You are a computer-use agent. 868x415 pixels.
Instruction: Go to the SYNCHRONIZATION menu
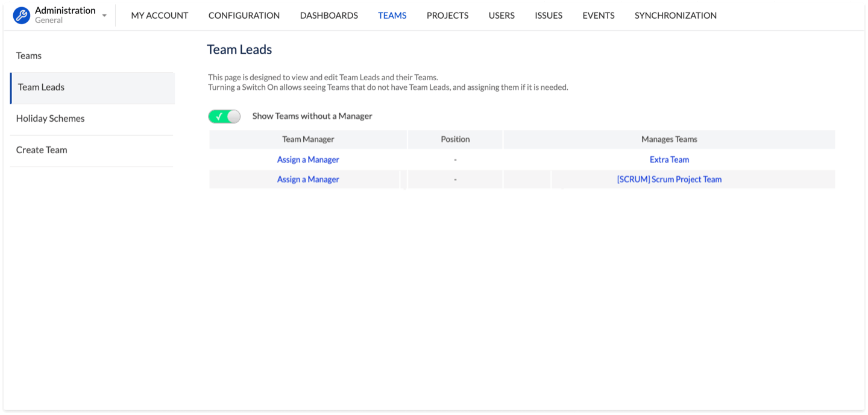[676, 16]
